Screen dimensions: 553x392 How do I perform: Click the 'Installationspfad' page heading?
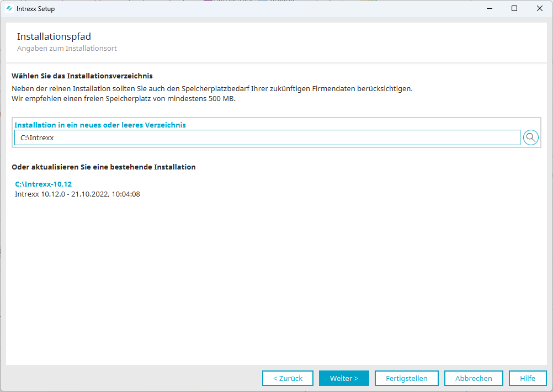(54, 36)
